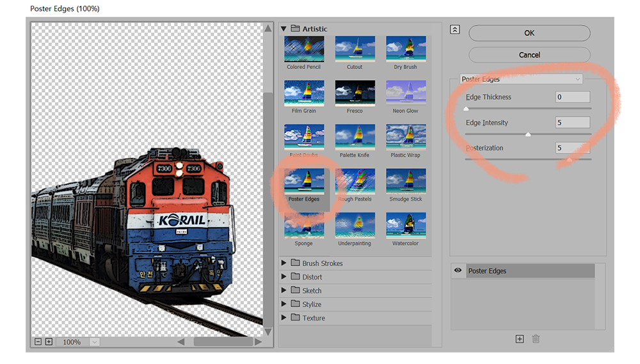Click OK to apply the filter
The height and width of the screenshot is (364, 640).
(x=529, y=33)
